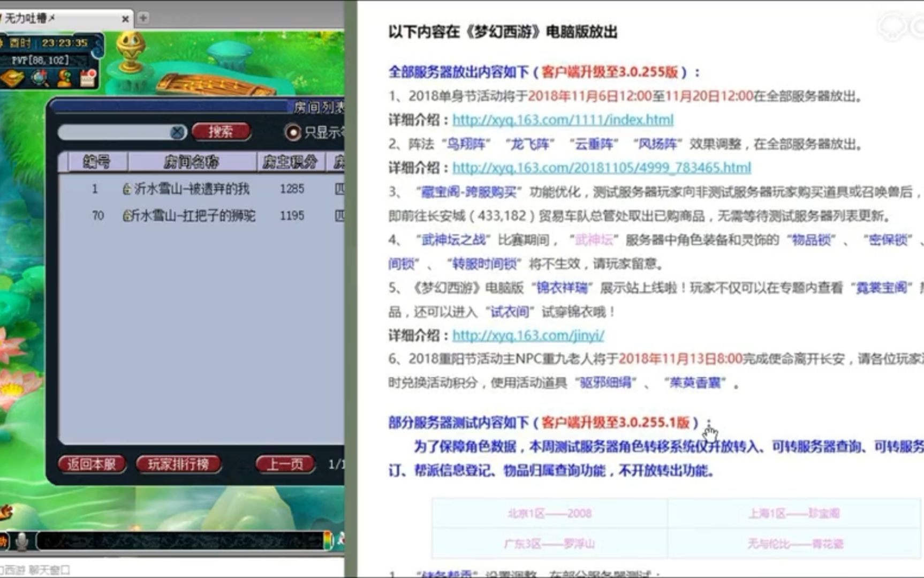Click the 无与伦比——青花瓷 server table cell
The image size is (924, 578).
(794, 544)
